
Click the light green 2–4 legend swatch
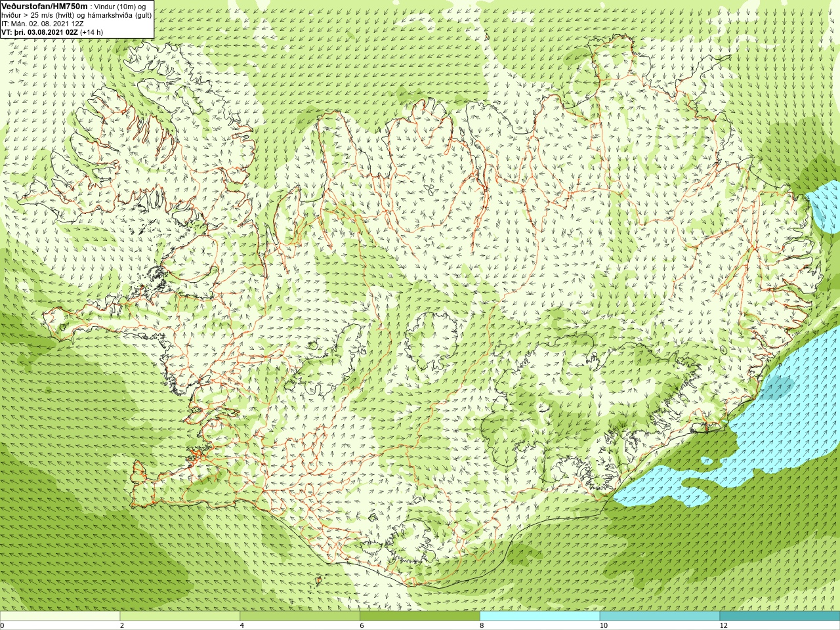click(180, 616)
